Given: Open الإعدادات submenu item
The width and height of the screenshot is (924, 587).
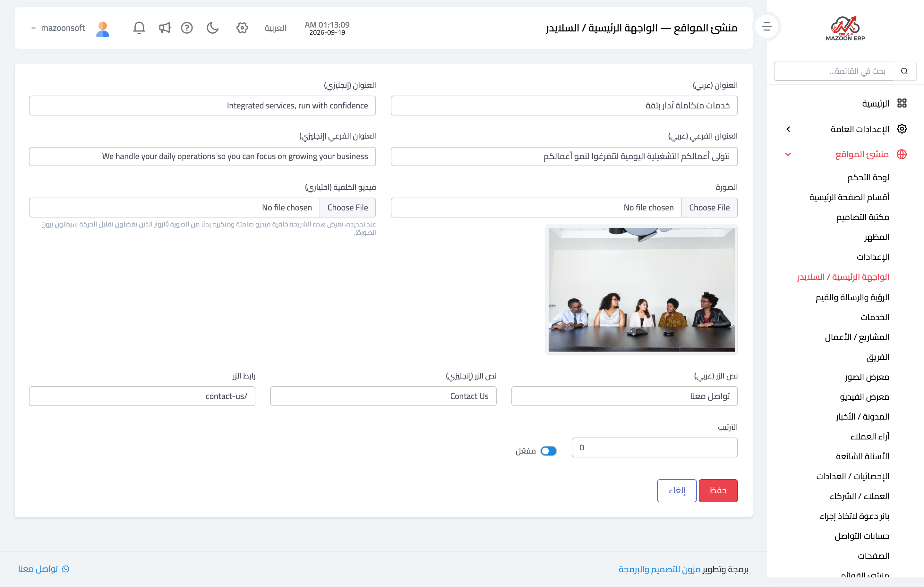Looking at the screenshot, I should 873,257.
